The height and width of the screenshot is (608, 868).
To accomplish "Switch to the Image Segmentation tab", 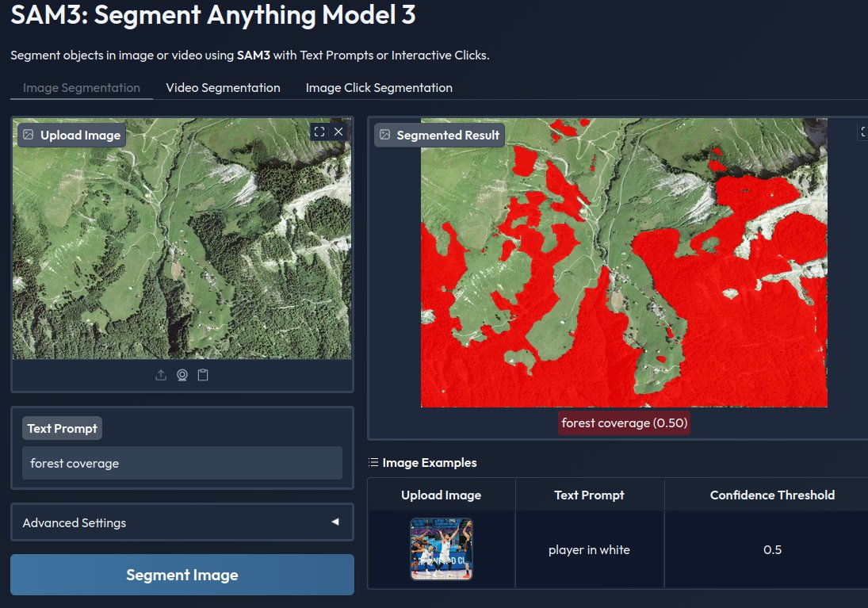I will pyautogui.click(x=82, y=87).
